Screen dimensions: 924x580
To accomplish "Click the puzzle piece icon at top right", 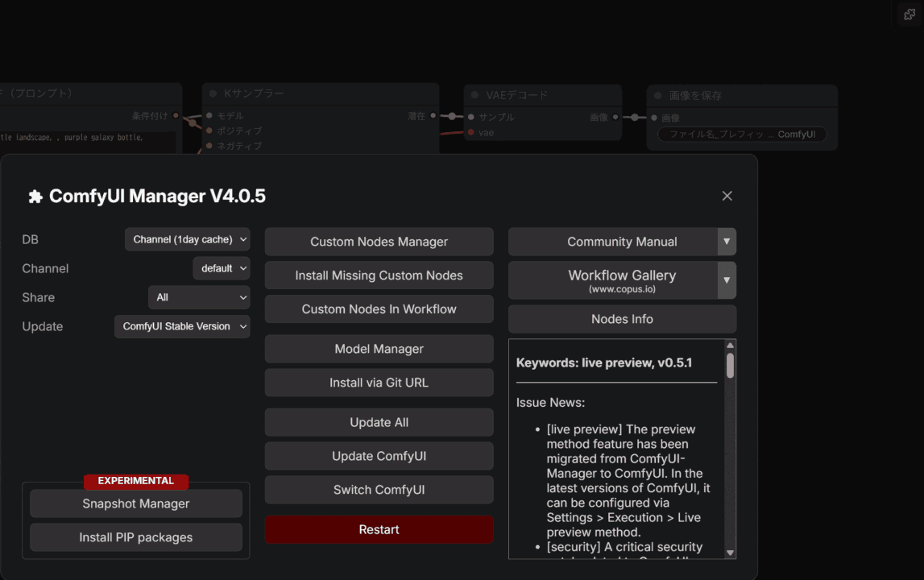I will pos(909,14).
